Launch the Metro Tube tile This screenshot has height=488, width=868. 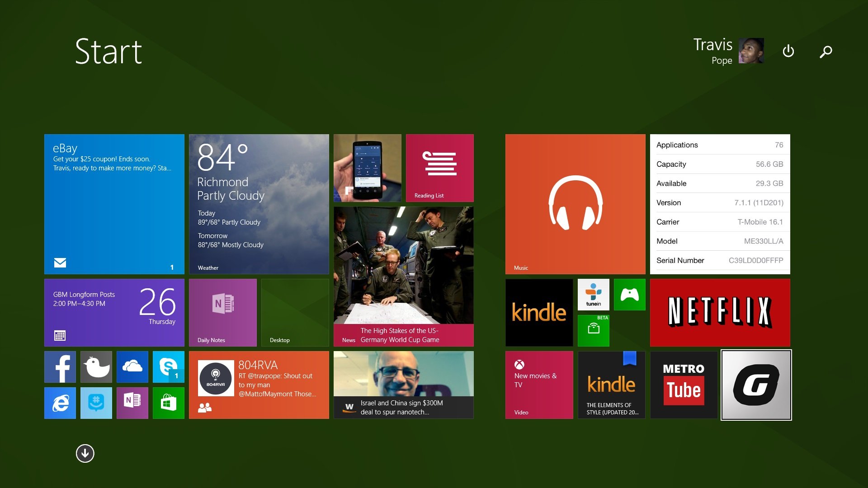pyautogui.click(x=684, y=385)
